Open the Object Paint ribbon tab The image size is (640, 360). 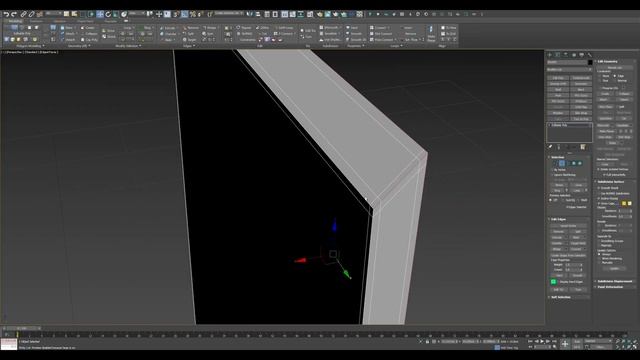pyautogui.click(x=85, y=21)
